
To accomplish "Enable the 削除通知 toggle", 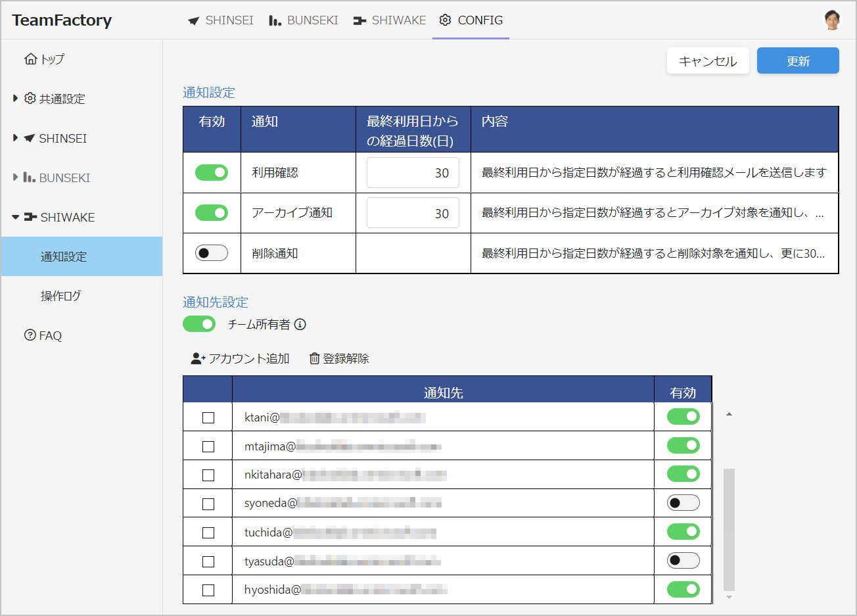I will 211,252.
